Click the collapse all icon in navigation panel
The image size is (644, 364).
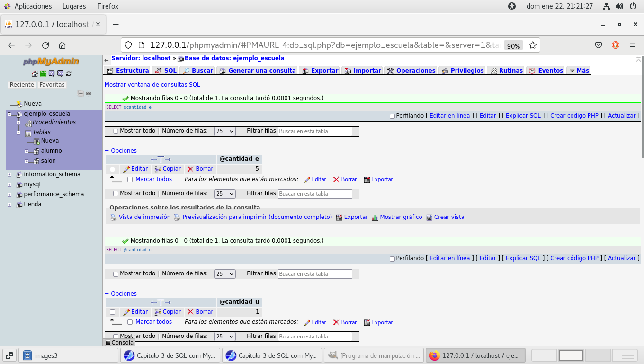coord(80,94)
